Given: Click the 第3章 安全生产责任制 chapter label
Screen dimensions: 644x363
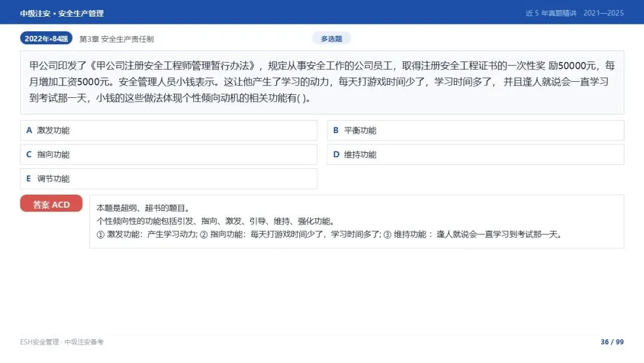Looking at the screenshot, I should coord(117,39).
